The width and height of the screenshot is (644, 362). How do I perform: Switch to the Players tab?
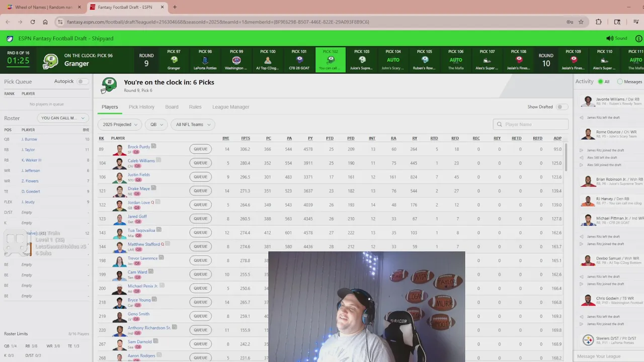point(110,107)
